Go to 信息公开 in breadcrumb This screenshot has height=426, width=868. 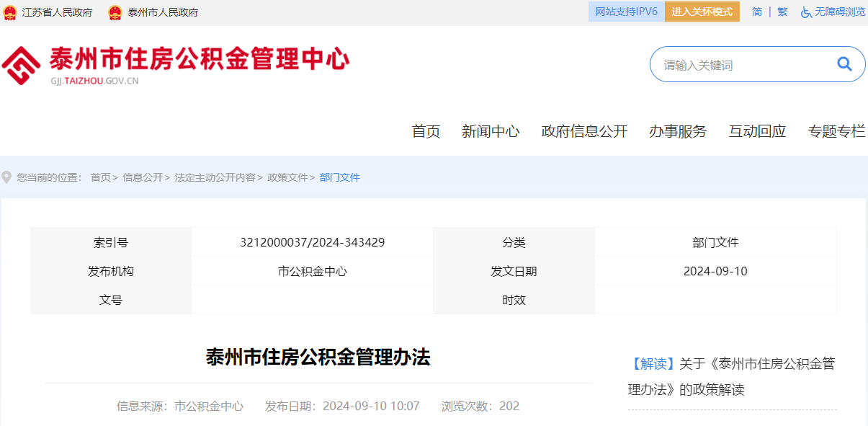tap(142, 177)
